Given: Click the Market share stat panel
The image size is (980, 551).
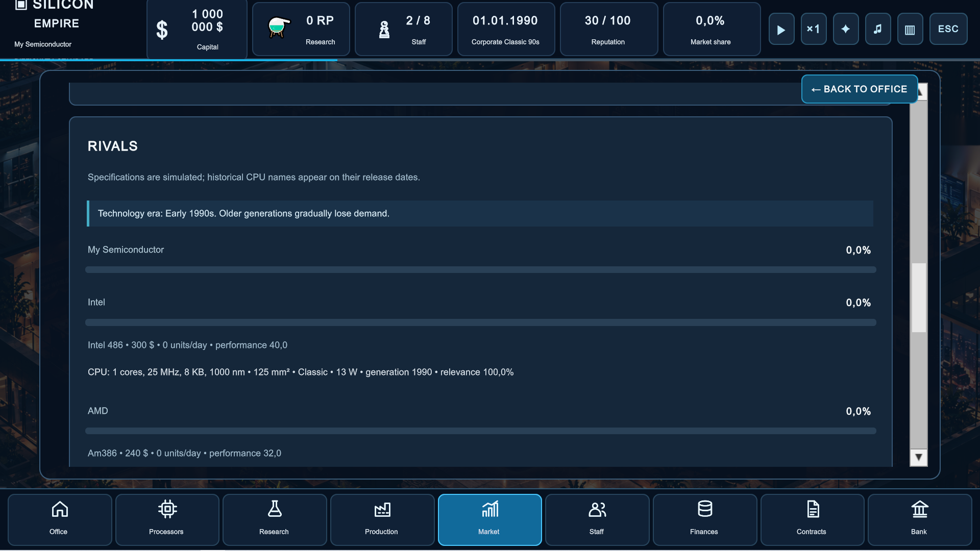Looking at the screenshot, I should (712, 29).
